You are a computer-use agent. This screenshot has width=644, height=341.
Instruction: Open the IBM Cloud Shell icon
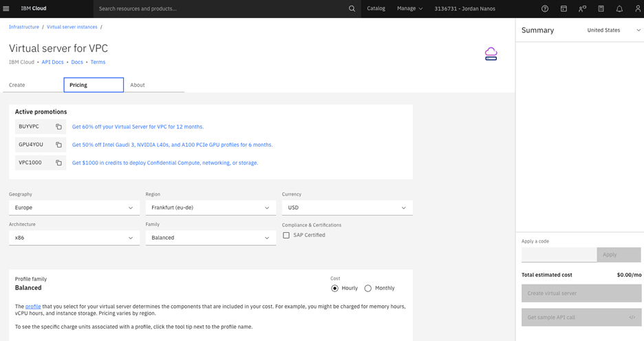(563, 9)
